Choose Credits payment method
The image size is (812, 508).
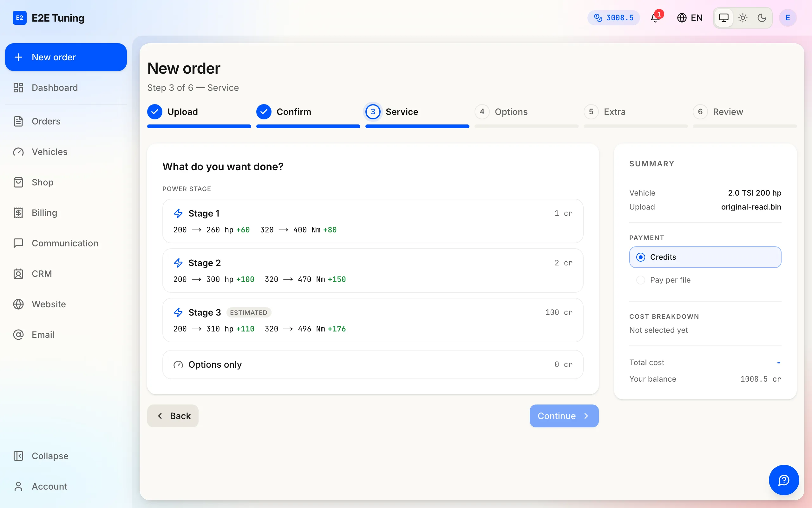click(705, 257)
